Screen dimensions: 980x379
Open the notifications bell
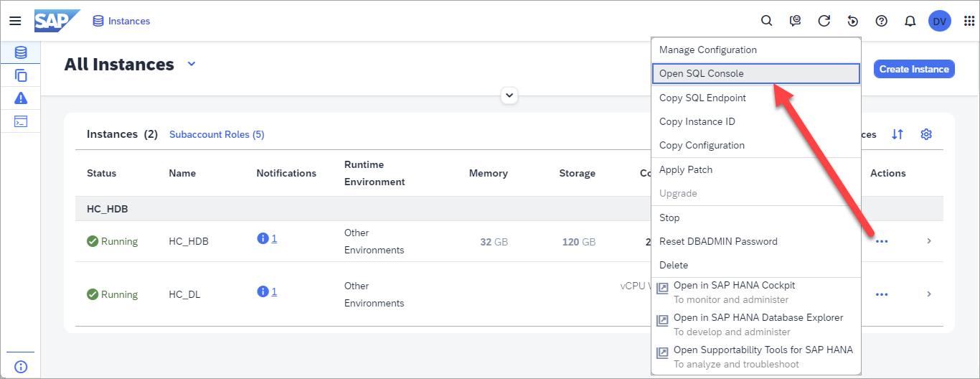click(x=910, y=21)
